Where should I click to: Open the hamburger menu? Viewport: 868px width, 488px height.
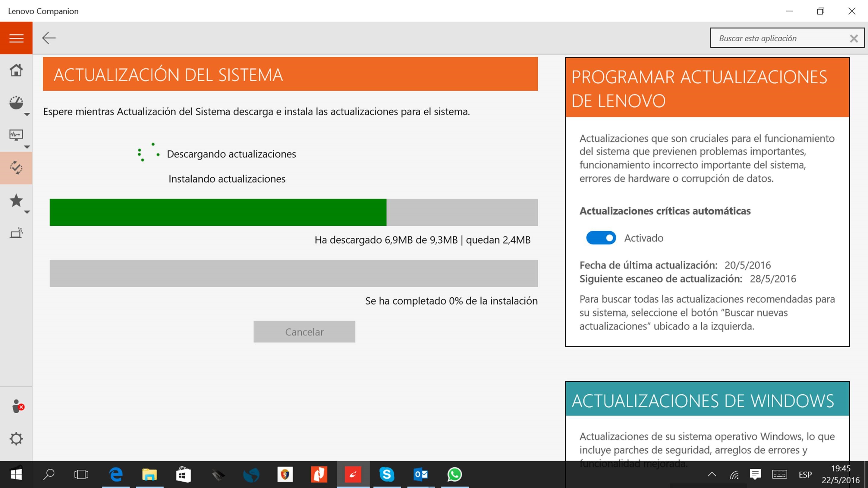(x=16, y=38)
